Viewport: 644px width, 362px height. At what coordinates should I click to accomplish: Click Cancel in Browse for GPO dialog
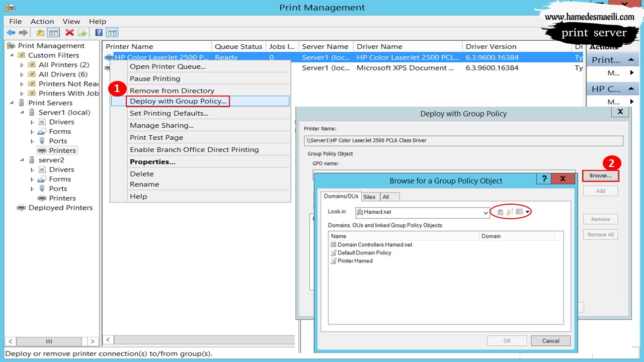tap(551, 341)
